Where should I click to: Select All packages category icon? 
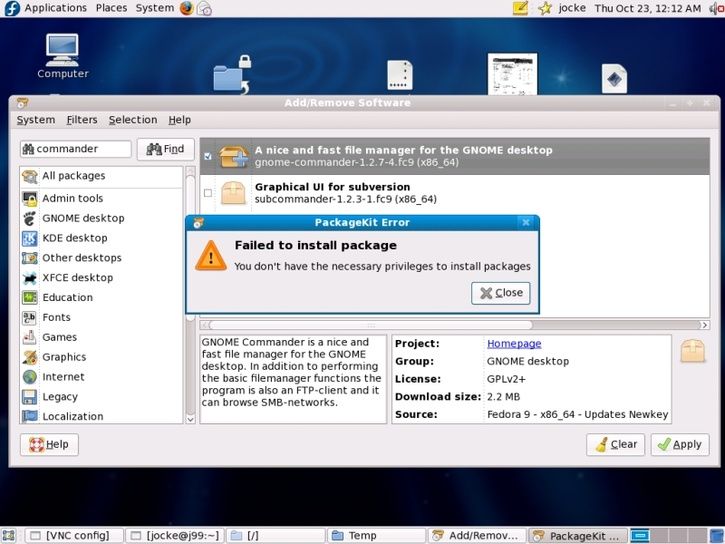pyautogui.click(x=30, y=176)
